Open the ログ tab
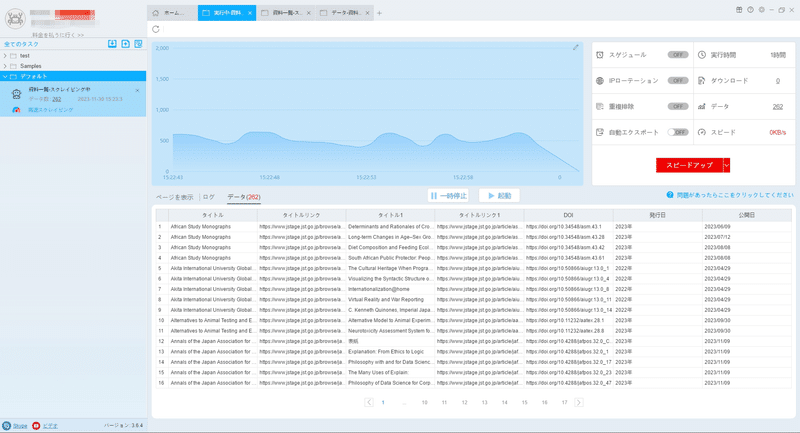 208,197
